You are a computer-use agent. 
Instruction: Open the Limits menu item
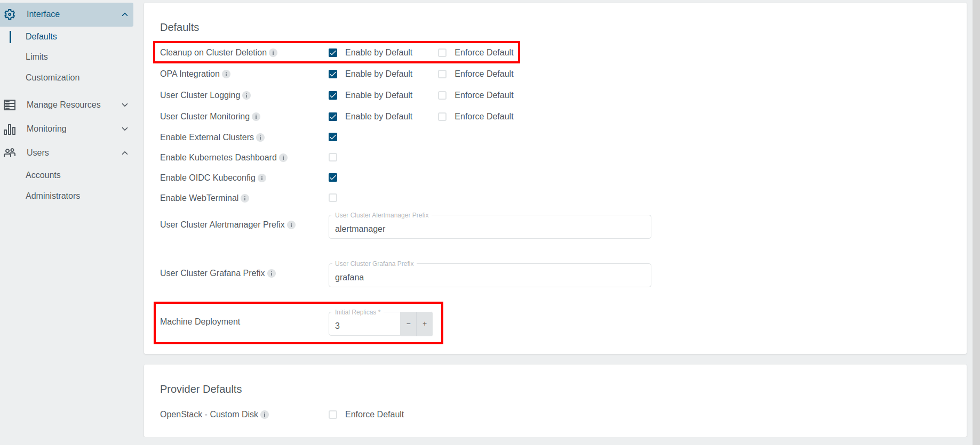point(37,56)
